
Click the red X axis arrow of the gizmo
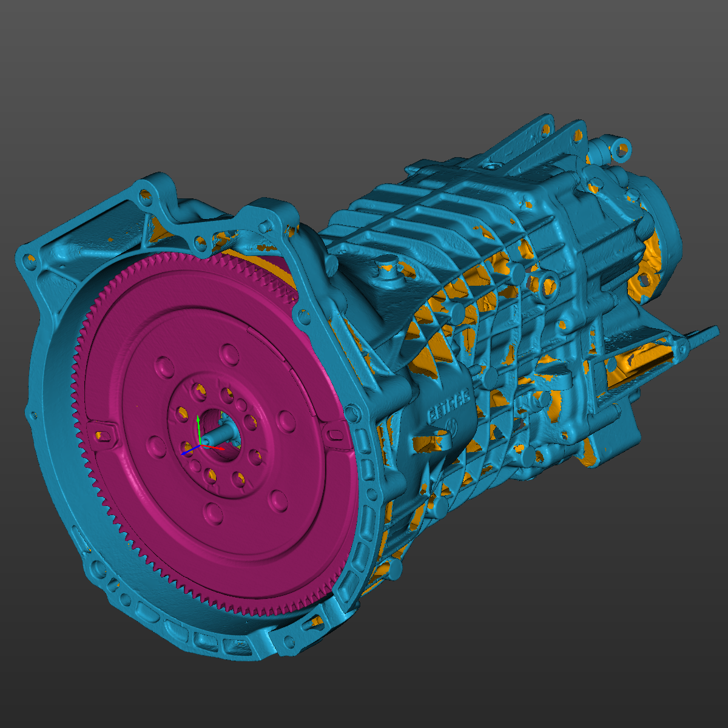(x=213, y=447)
